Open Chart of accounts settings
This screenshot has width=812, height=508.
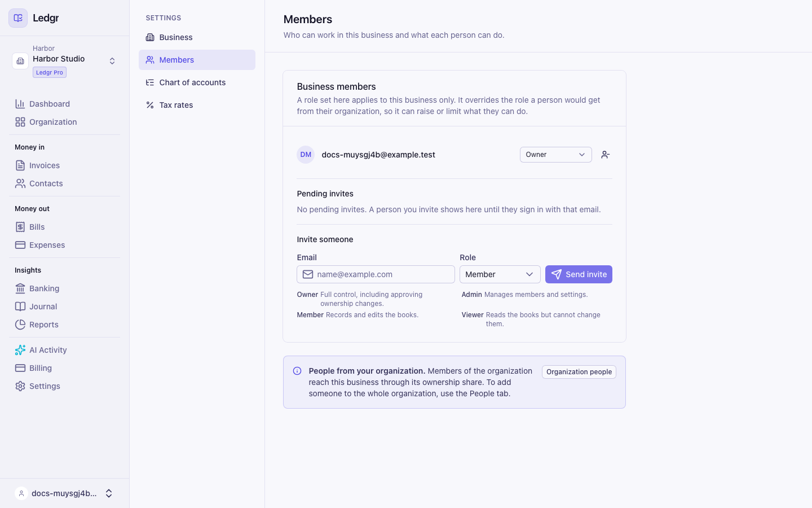[197, 82]
